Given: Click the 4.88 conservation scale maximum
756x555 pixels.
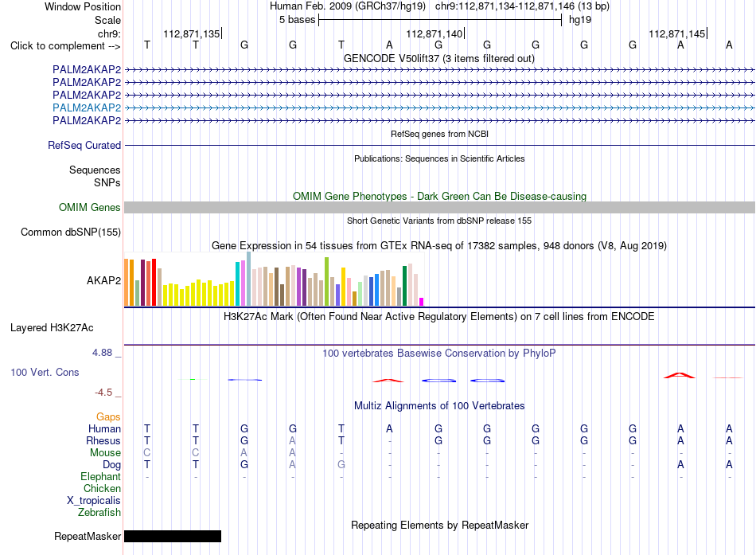Looking at the screenshot, I should [x=102, y=353].
